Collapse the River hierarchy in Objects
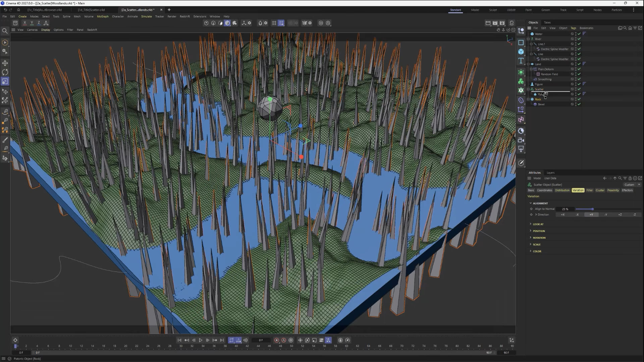Viewport: 644px width, 362px height. click(x=528, y=39)
